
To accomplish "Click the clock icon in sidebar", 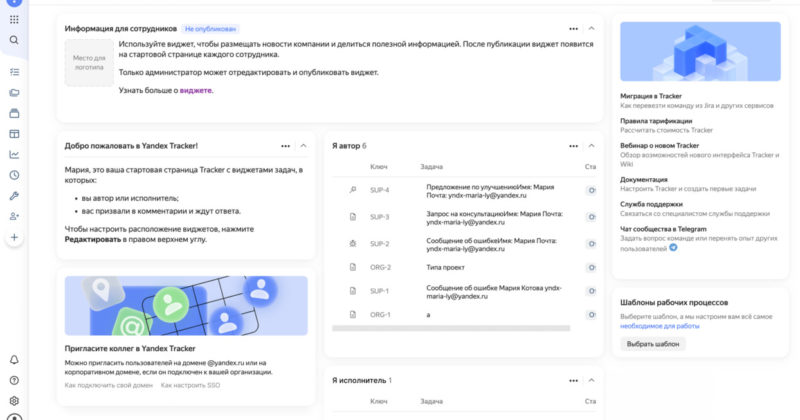I will 14,175.
